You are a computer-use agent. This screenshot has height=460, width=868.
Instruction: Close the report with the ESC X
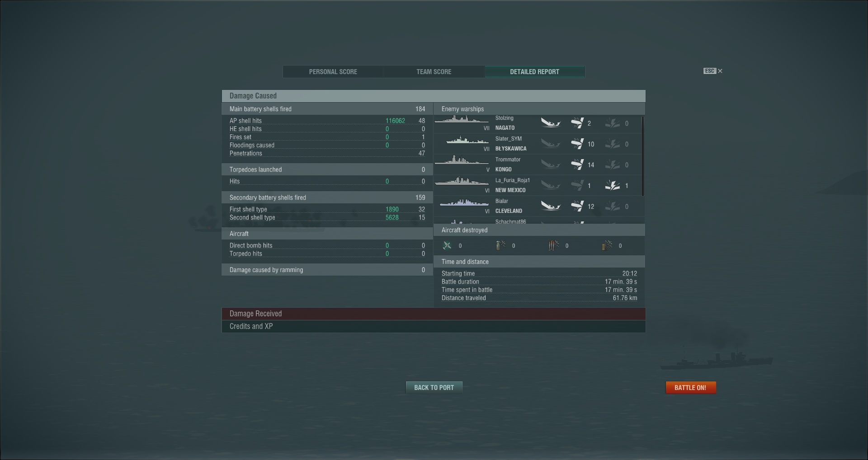pyautogui.click(x=713, y=71)
